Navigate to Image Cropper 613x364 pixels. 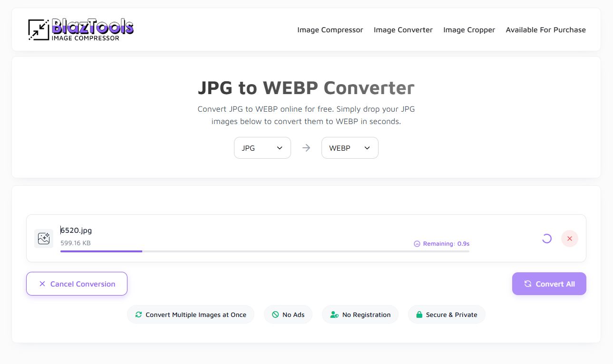tap(469, 30)
